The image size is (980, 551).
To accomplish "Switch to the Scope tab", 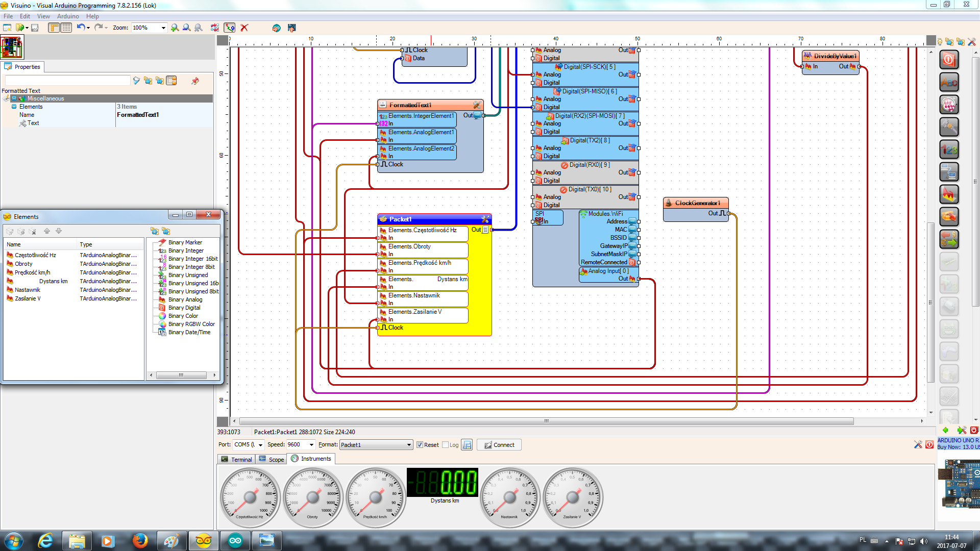I will point(272,459).
